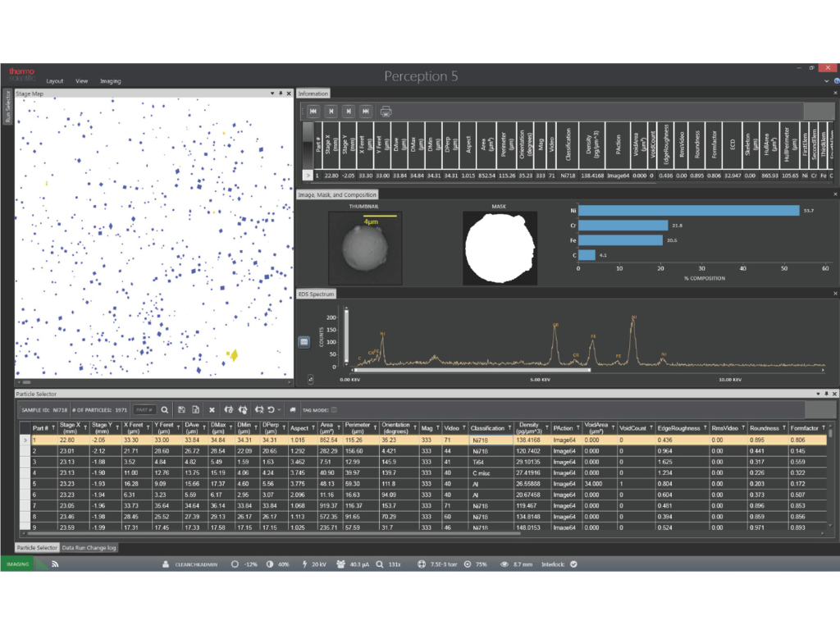Step to previous particle in Information toolbar

pyautogui.click(x=331, y=112)
